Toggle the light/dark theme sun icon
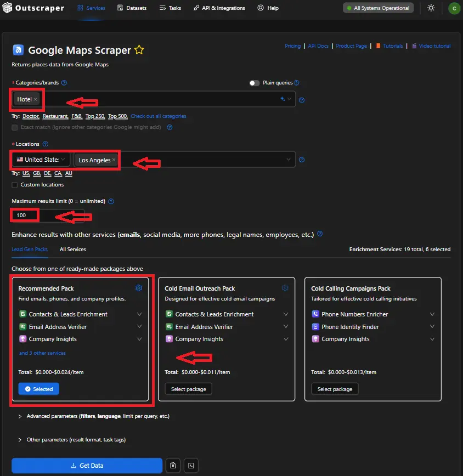 pos(431,8)
